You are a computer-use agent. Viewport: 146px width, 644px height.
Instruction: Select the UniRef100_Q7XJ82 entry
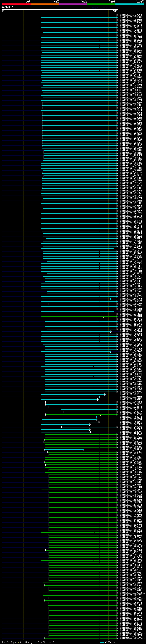point(131,25)
